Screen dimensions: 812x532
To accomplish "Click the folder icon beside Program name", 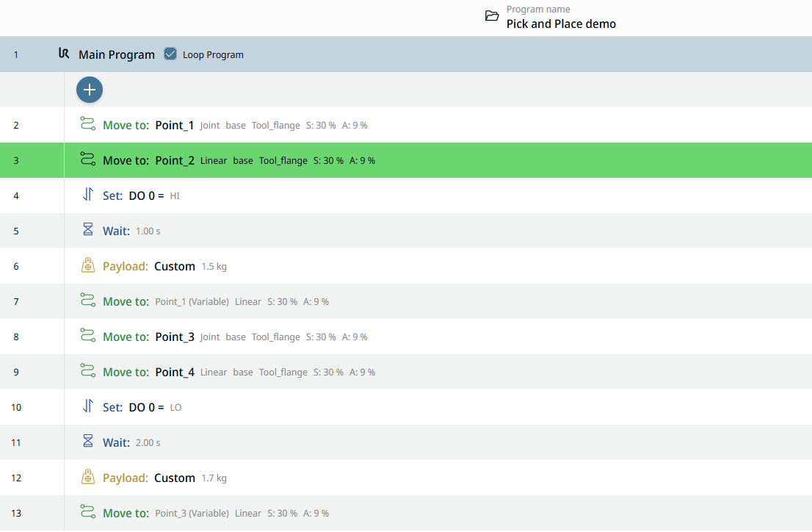I will (492, 16).
